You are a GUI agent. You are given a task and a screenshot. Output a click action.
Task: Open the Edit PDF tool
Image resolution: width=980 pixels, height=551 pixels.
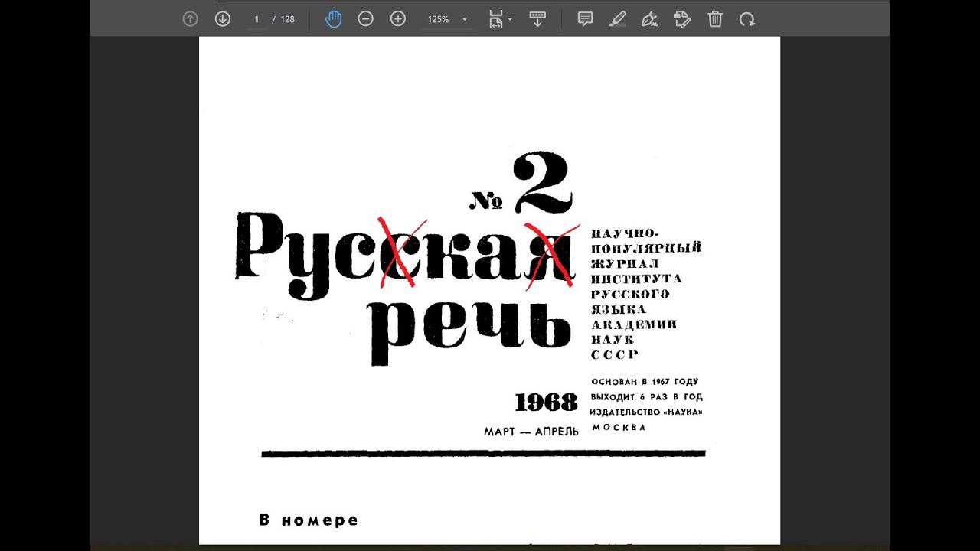682,19
